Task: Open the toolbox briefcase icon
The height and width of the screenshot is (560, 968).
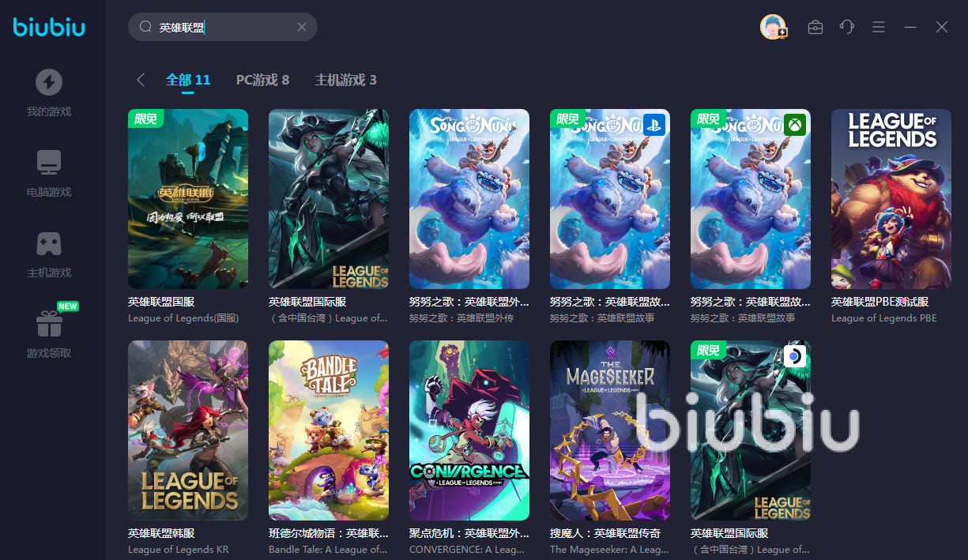Action: click(815, 27)
